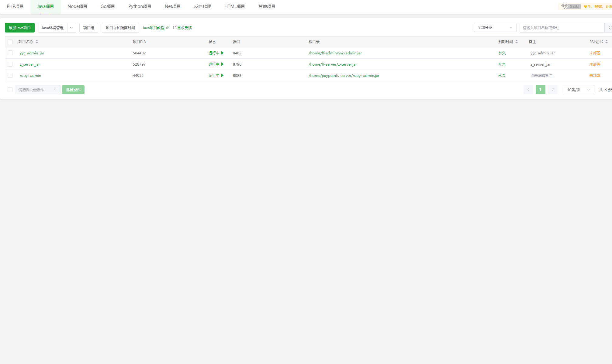Click the next page arrow in pagination
Viewport: 612px width, 364px height.
coord(552,90)
